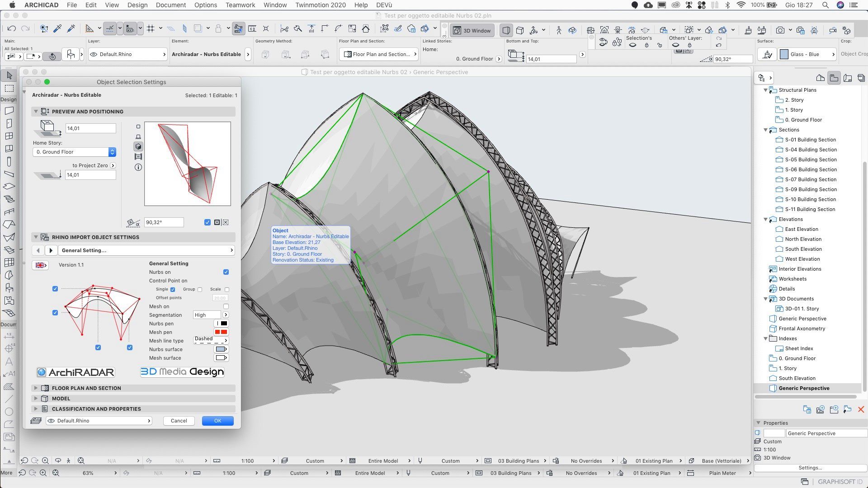
Task: Click the red delete icon in Navigator
Action: 861,409
